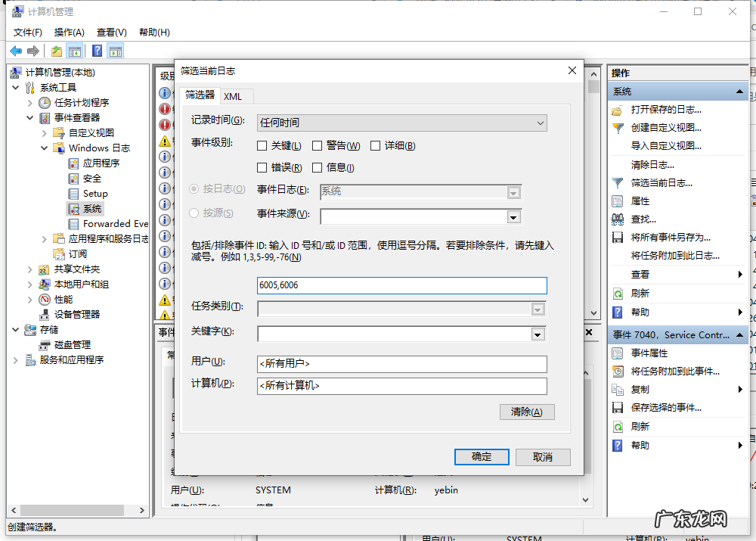Click 任务计划程序 clock icon item
This screenshot has height=541, width=756.
click(81, 102)
